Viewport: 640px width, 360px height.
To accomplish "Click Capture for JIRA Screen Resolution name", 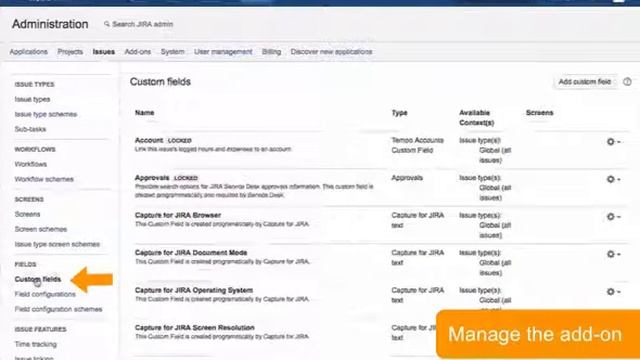I will [195, 328].
